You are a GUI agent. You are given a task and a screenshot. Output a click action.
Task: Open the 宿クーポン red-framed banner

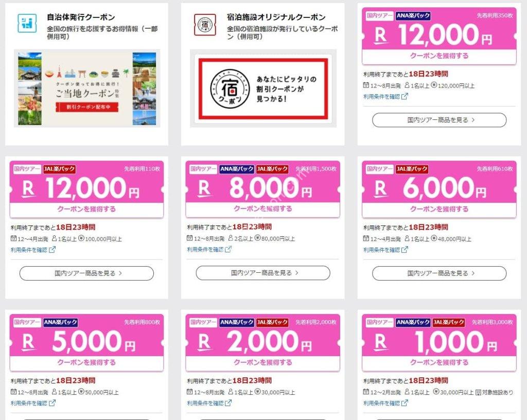pyautogui.click(x=263, y=89)
